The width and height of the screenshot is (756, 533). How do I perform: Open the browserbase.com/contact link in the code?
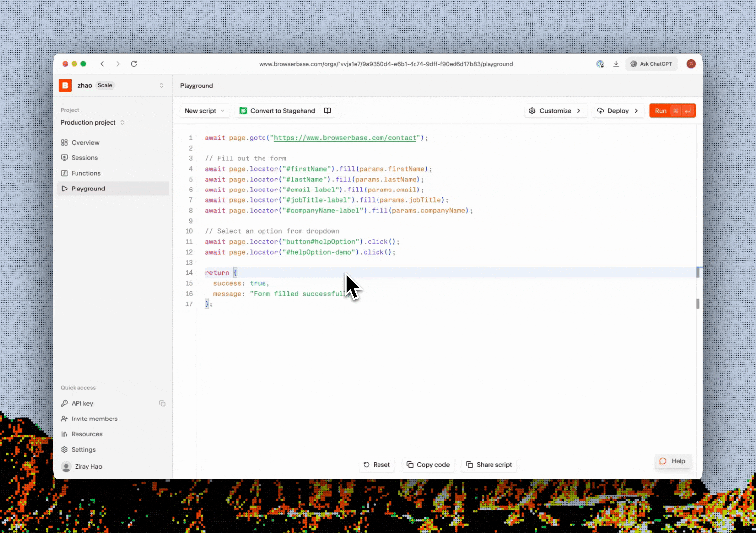point(345,138)
